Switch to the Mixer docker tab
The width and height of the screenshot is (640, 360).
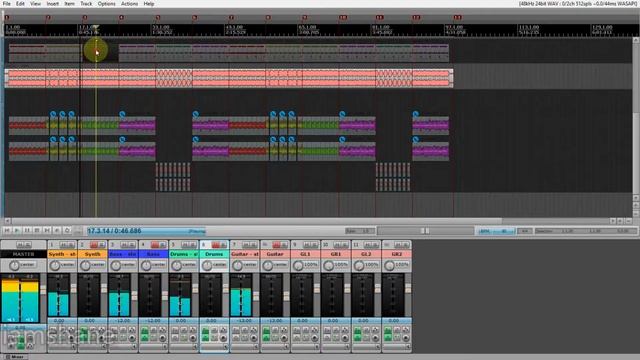point(15,357)
